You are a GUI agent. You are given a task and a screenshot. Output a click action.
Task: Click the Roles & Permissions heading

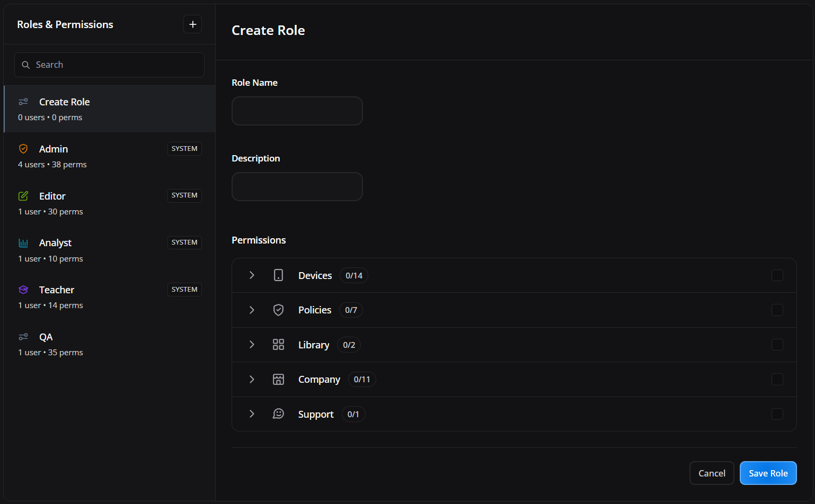(65, 24)
